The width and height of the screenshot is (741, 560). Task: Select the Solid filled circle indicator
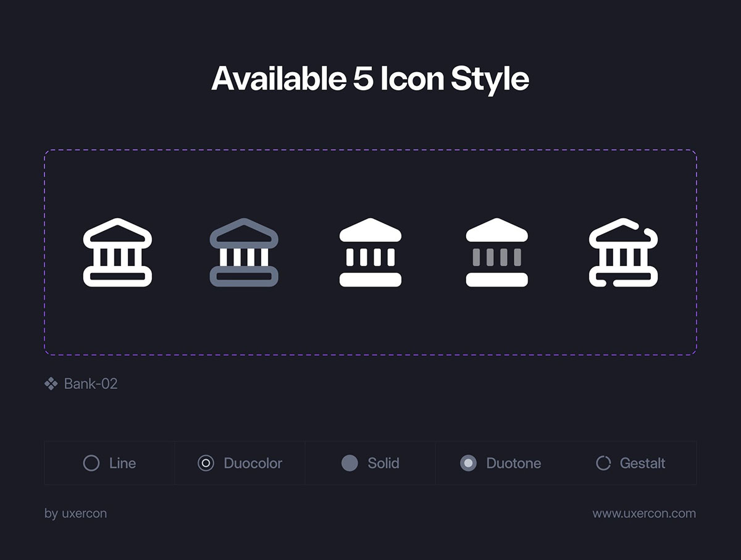[x=350, y=463]
